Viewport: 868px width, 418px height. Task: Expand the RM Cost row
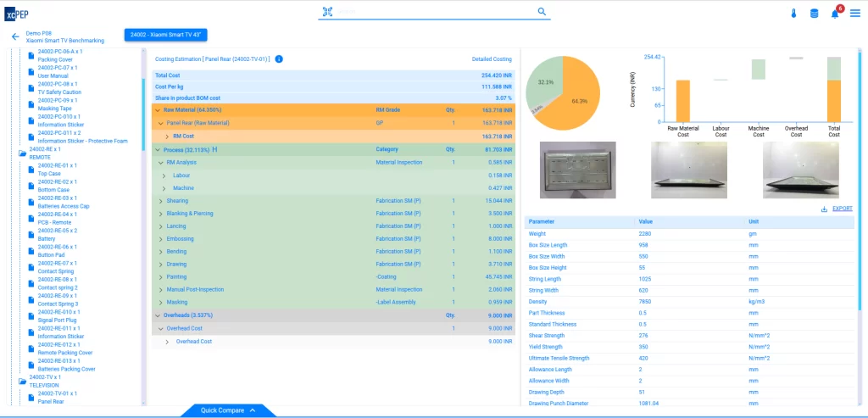pos(166,137)
